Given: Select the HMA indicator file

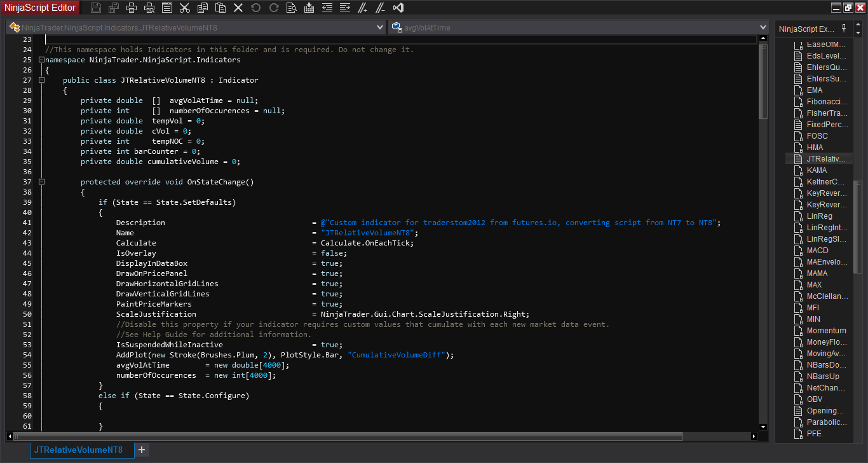Looking at the screenshot, I should coord(810,148).
